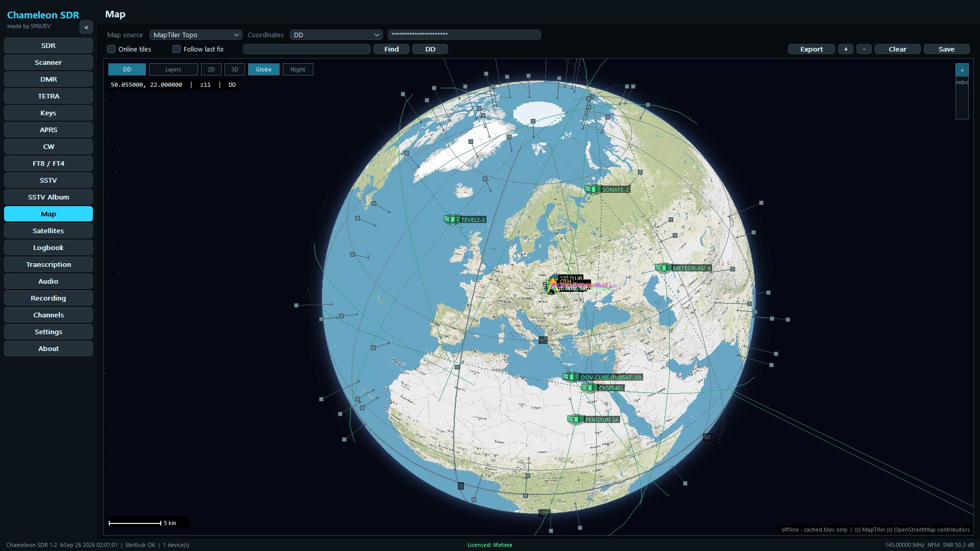Open the Transcription section
Image resolution: width=980 pixels, height=551 pixels.
tap(48, 264)
